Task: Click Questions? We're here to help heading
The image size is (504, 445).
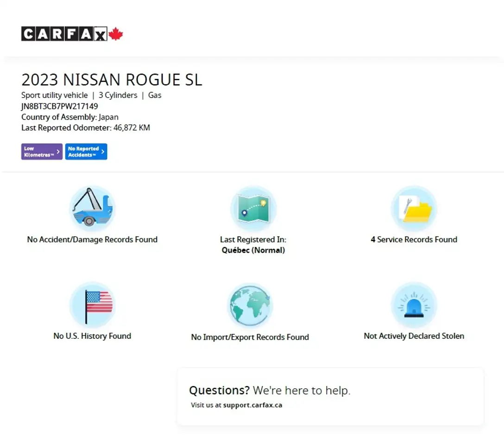Action: point(270,390)
